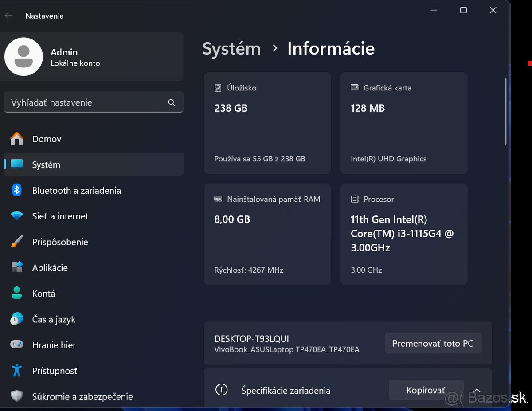Click the back arrow to Nastavenia

8,15
